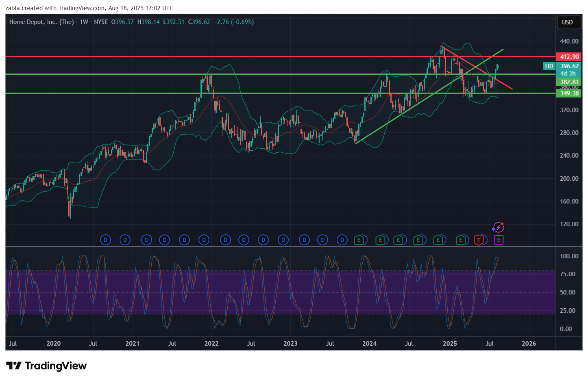Click the 2026 time axis label
Image resolution: width=588 pixels, height=381 pixels.
pos(529,344)
